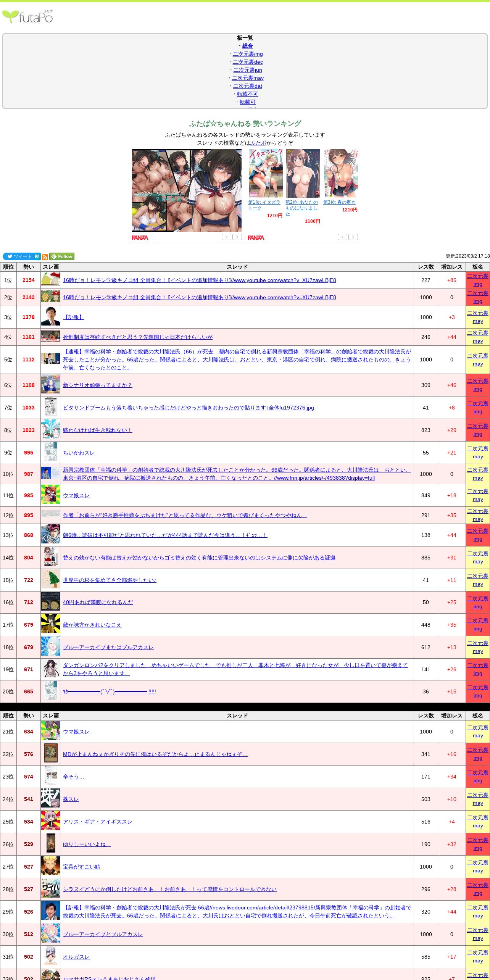The height and width of the screenshot is (980, 490).
Task: Open 世界中の杉を集めて thread link
Action: point(110,580)
